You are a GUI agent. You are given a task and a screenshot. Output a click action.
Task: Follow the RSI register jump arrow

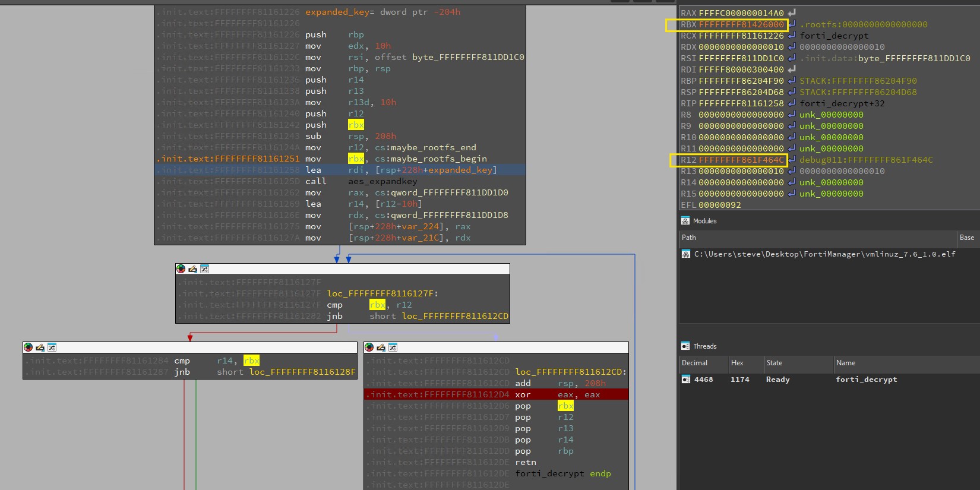792,58
